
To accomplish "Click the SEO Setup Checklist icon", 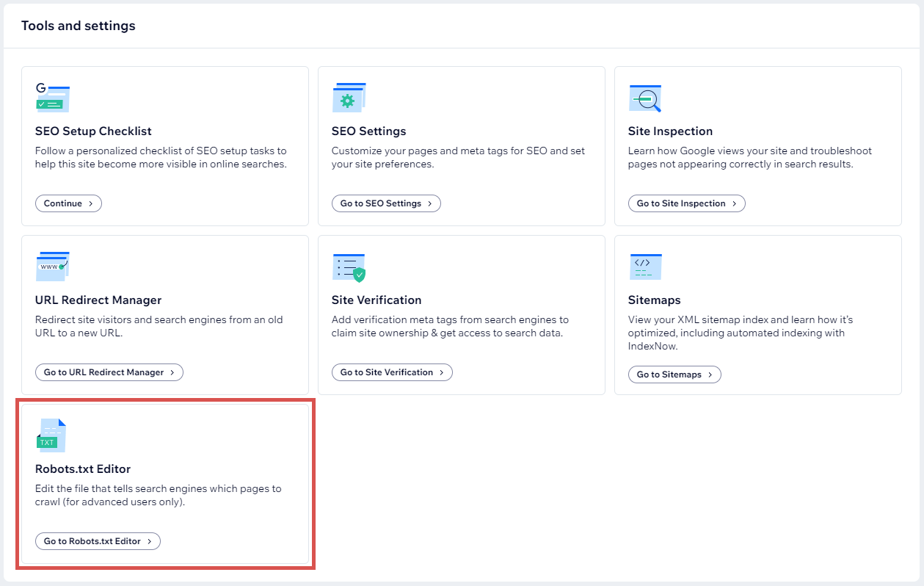I will point(52,96).
